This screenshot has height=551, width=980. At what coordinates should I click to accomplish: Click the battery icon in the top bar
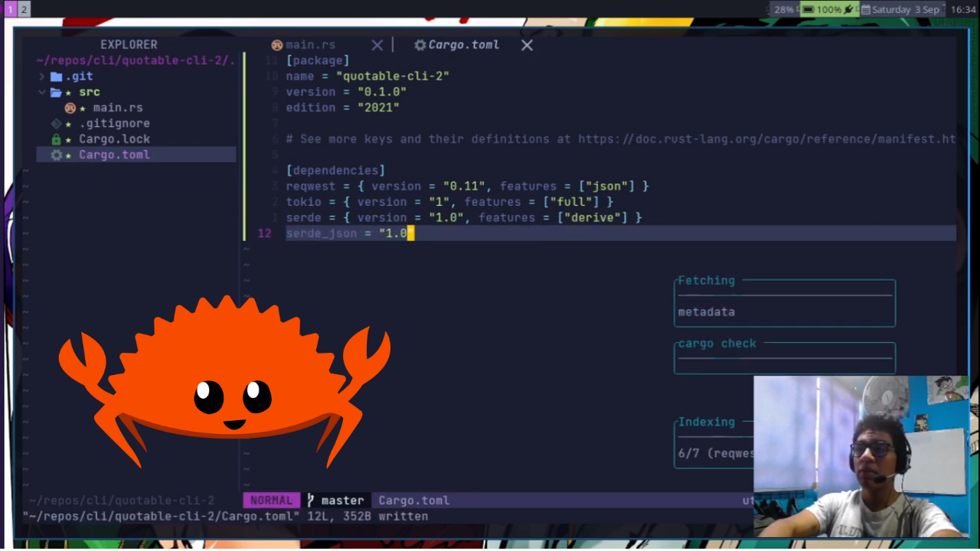point(808,9)
